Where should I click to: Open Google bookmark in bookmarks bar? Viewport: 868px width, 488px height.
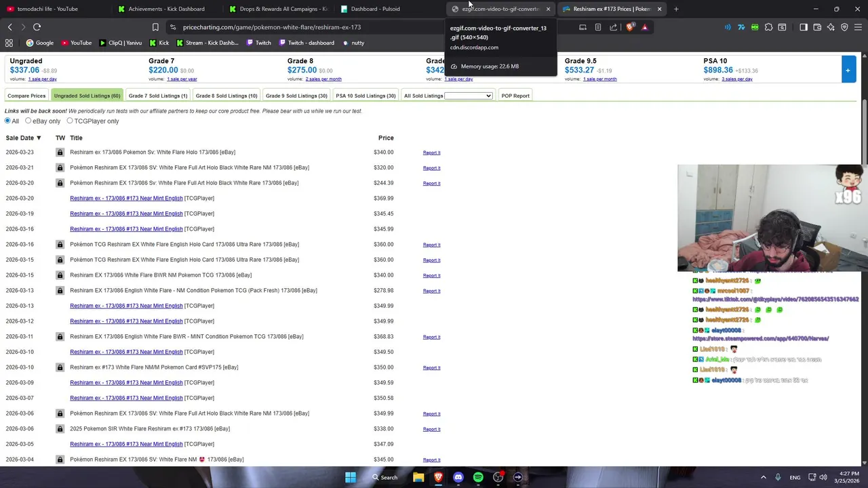(39, 43)
